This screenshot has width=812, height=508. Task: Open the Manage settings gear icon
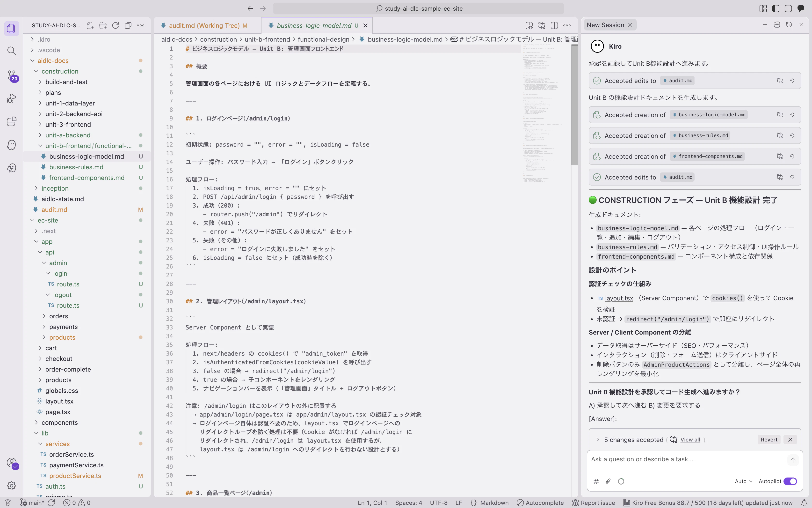(x=11, y=486)
